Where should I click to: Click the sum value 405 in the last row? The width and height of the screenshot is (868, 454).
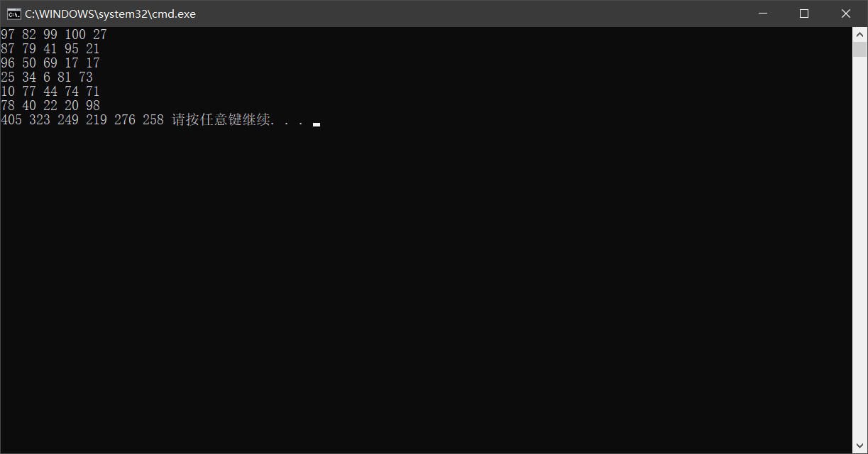click(x=11, y=120)
